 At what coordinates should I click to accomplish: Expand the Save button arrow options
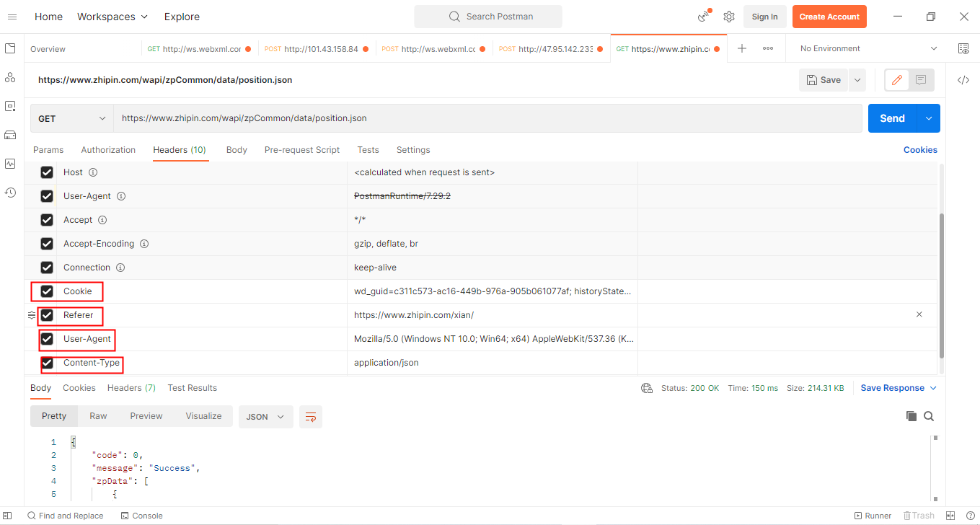857,80
